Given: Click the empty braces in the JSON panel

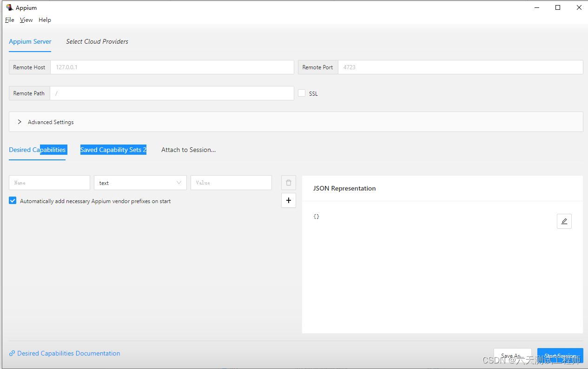Looking at the screenshot, I should point(317,217).
